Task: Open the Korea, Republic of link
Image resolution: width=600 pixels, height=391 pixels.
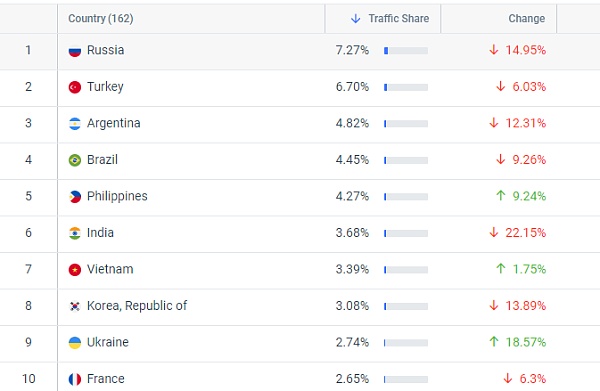Action: pos(137,306)
